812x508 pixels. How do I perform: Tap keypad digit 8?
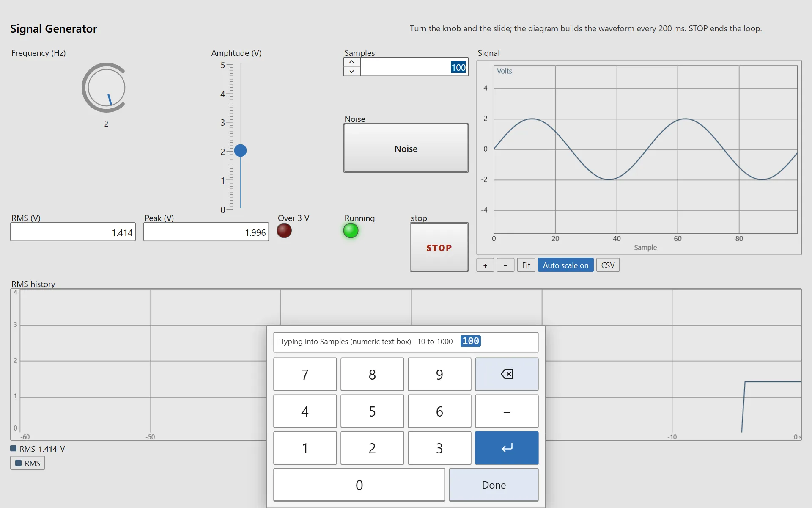372,374
